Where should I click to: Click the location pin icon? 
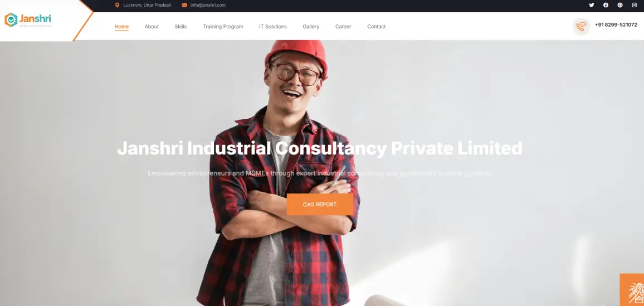point(117,5)
